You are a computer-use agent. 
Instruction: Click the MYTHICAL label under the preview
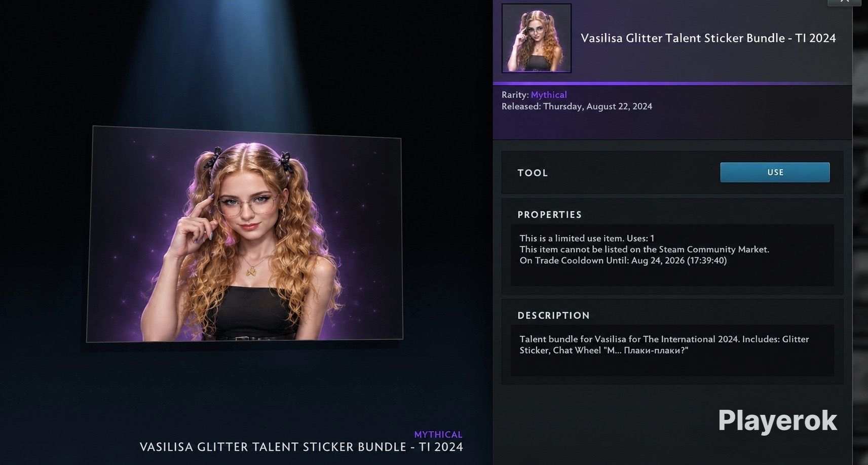click(438, 435)
